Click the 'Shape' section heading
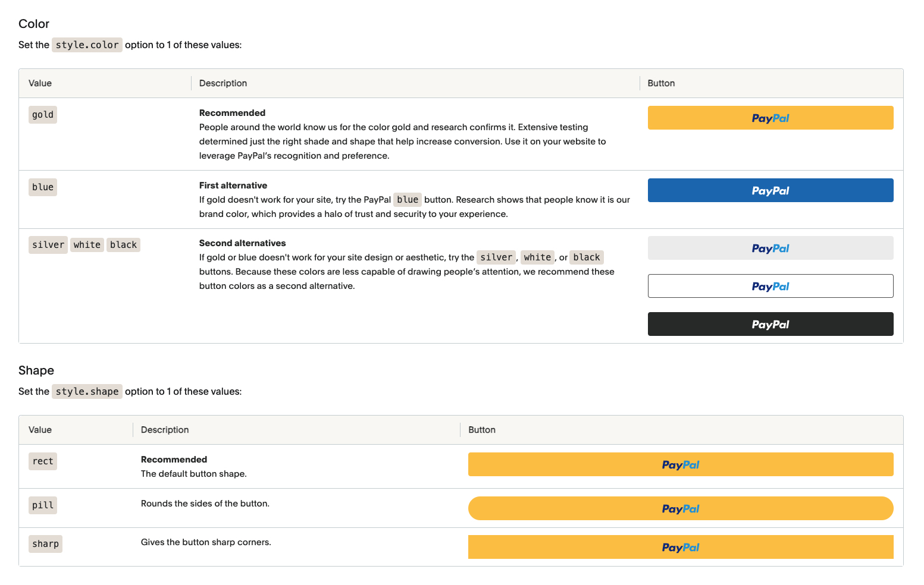 coord(36,370)
